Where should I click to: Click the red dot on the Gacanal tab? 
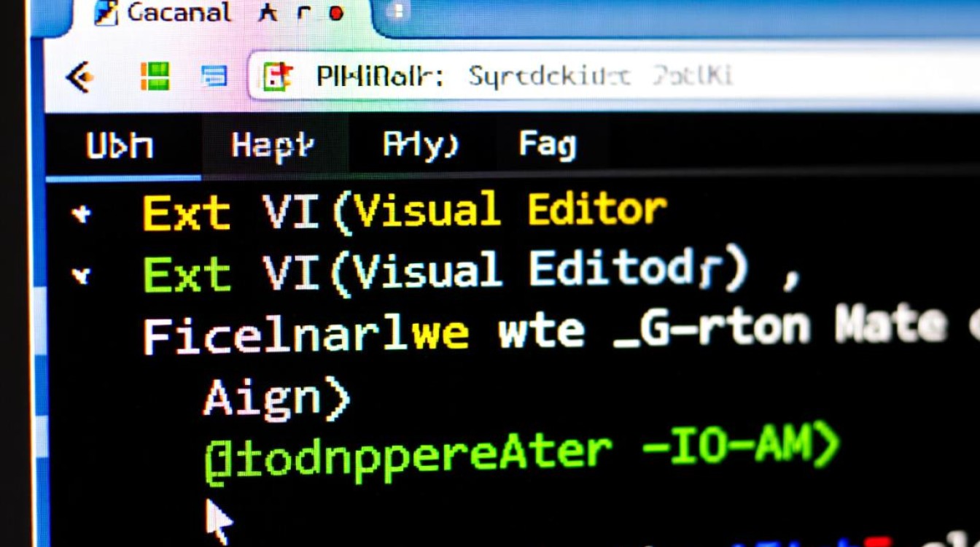335,12
